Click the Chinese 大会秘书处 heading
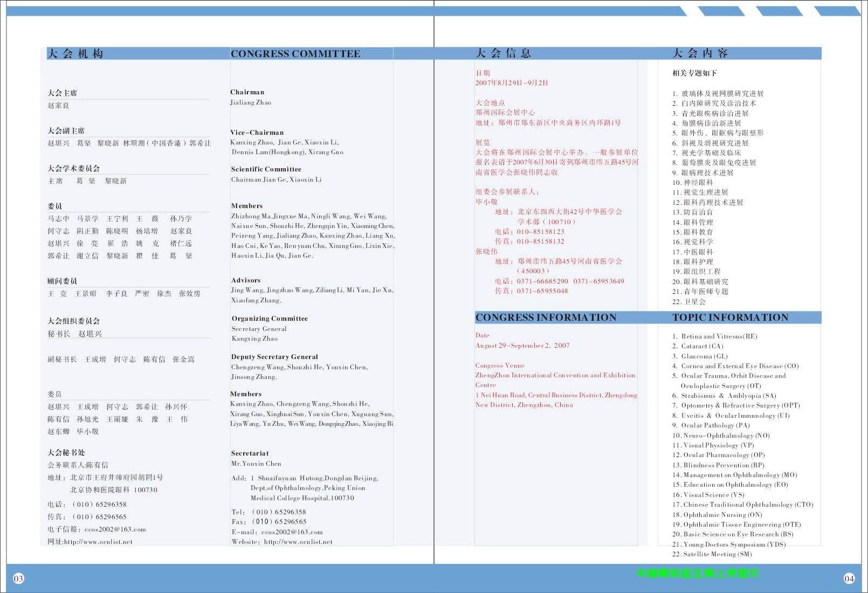Viewport: 868px width, 593px height. (x=66, y=453)
